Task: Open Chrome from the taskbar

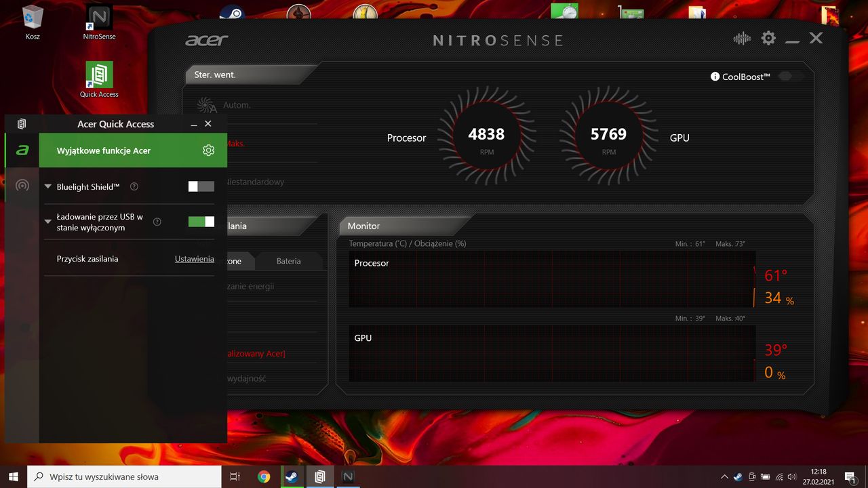Action: 264,476
